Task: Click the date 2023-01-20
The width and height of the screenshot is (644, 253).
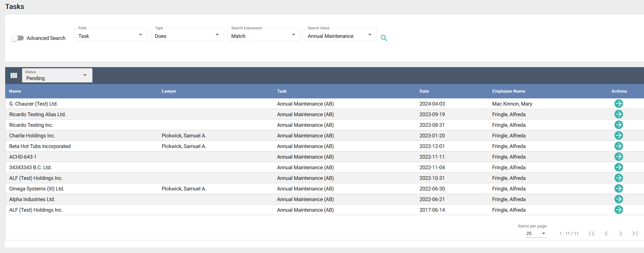Action: (x=432, y=136)
